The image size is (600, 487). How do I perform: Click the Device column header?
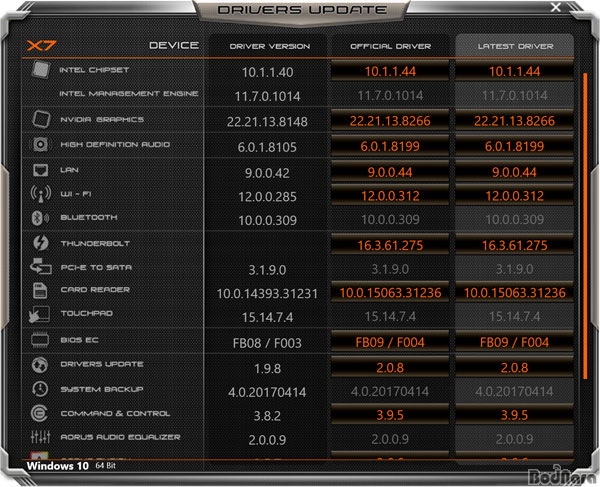tap(174, 46)
